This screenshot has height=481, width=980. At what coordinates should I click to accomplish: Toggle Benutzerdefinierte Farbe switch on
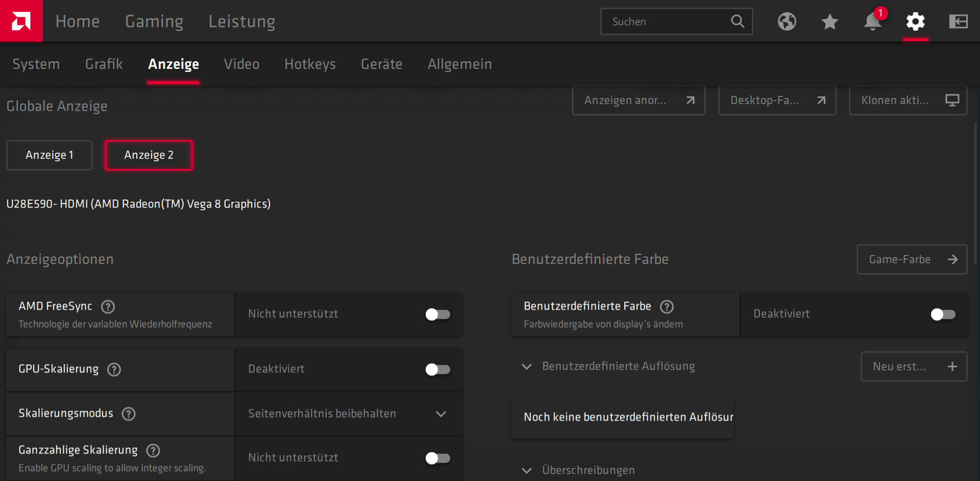[943, 314]
